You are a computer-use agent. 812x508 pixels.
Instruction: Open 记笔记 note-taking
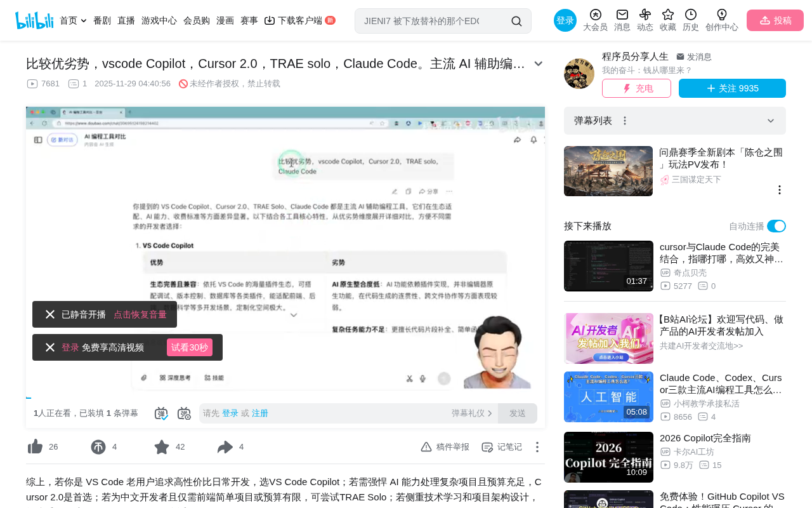click(x=502, y=447)
